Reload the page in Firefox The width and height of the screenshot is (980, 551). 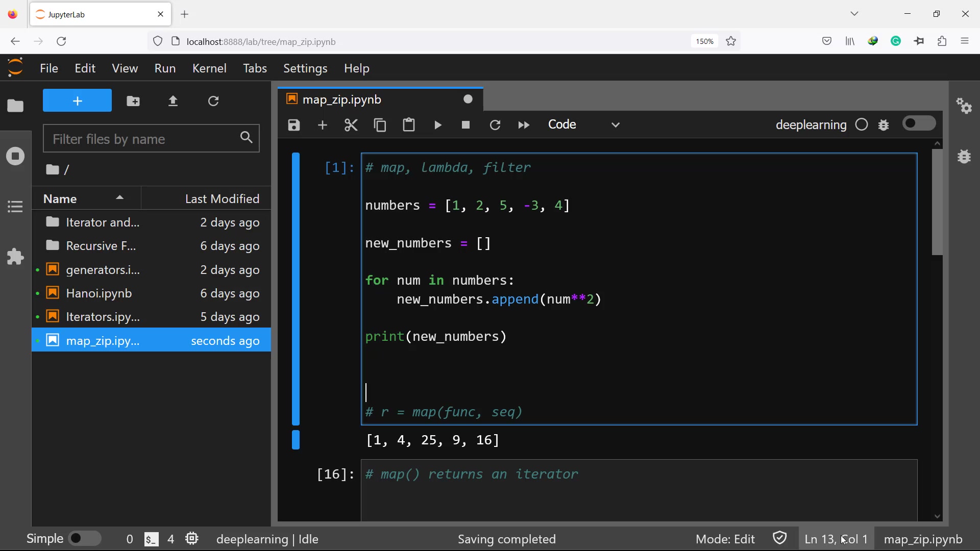[62, 41]
